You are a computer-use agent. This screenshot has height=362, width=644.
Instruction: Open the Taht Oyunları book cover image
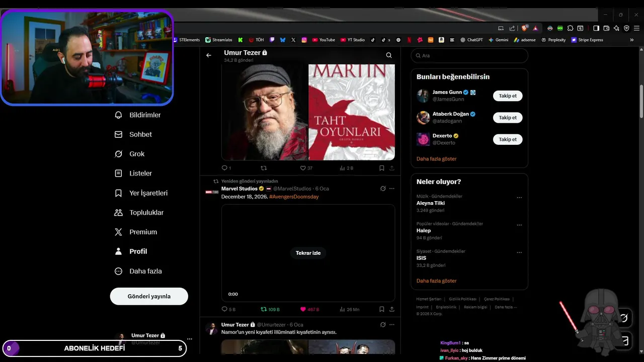(352, 112)
